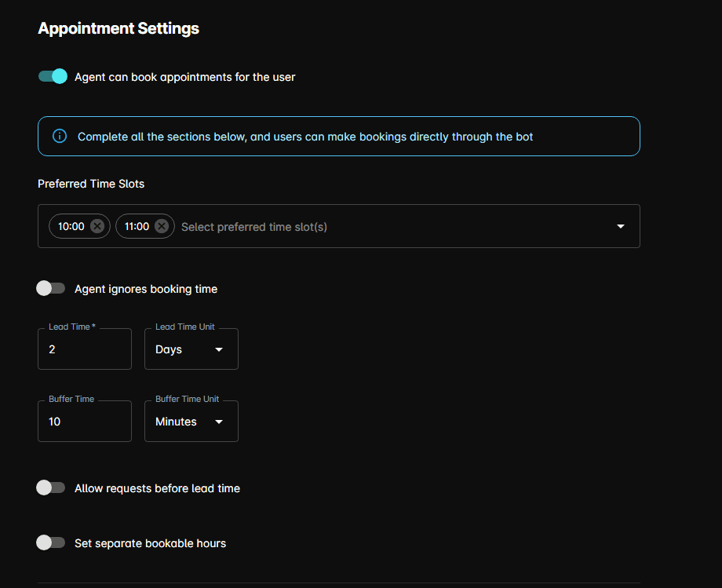Click the 10:00 chip label
This screenshot has width=722, height=588.
point(71,227)
